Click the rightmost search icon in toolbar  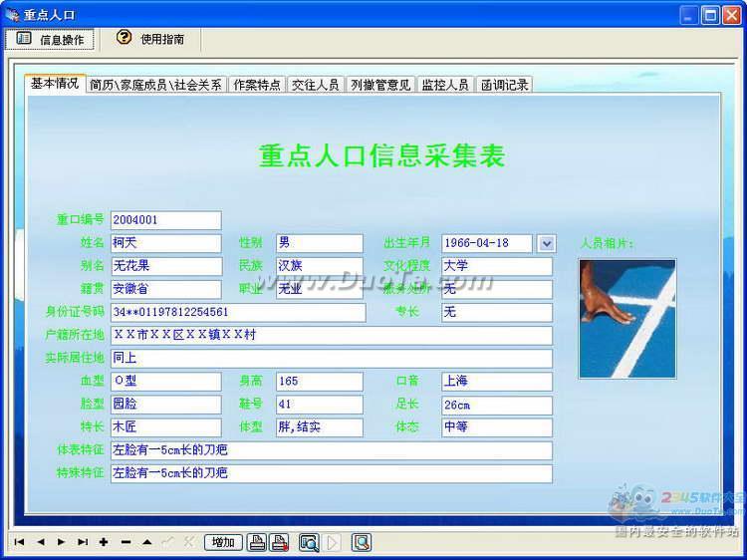(362, 542)
